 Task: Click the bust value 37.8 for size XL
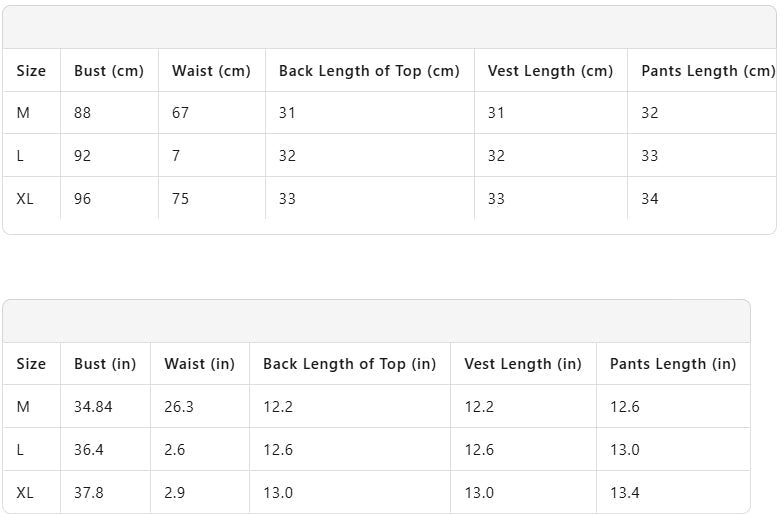(89, 493)
